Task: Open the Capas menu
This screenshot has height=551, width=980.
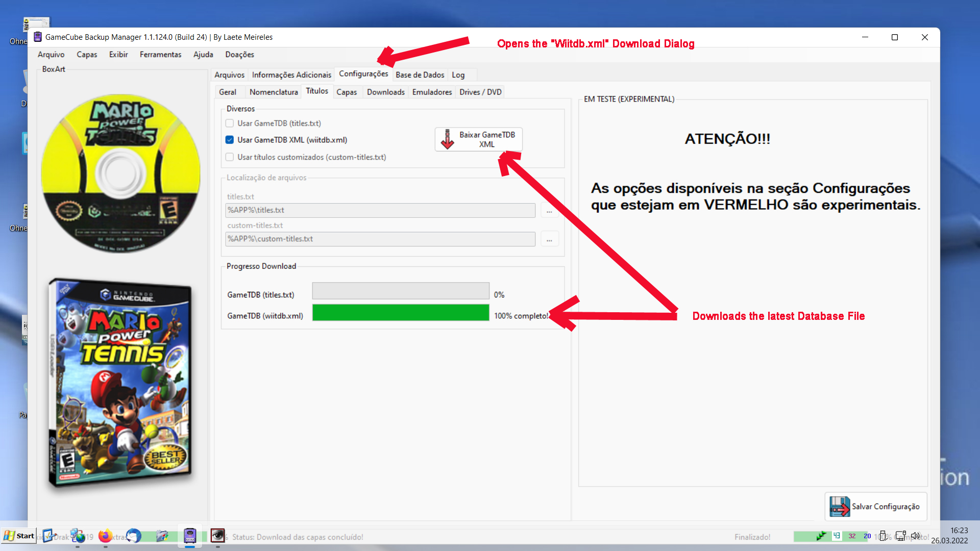Action: click(x=87, y=55)
